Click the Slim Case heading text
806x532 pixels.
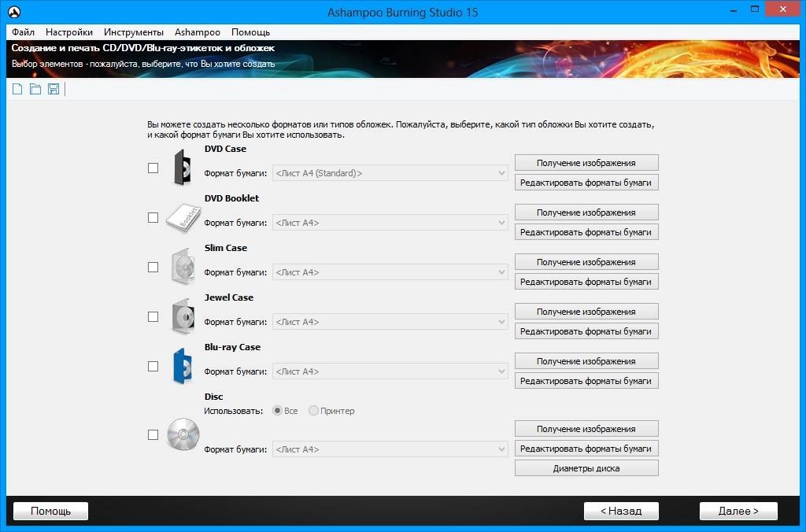(226, 248)
